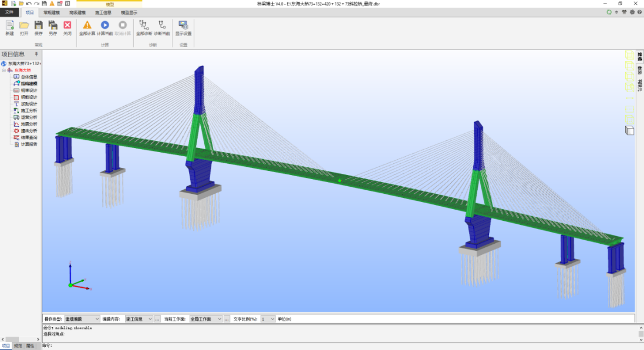This screenshot has height=350, width=644.
Task: Select 结果查询 in the project tree
Action: pyautogui.click(x=29, y=137)
